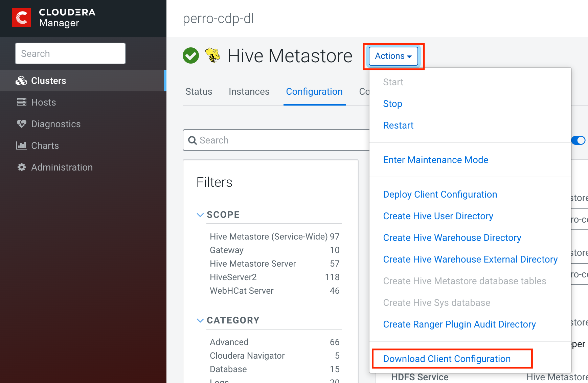The image size is (588, 383).
Task: Open Administration settings
Action: pos(62,167)
